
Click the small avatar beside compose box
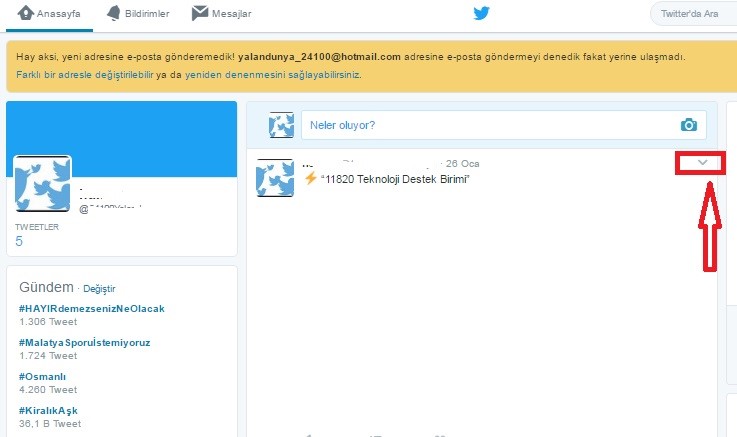(x=281, y=125)
